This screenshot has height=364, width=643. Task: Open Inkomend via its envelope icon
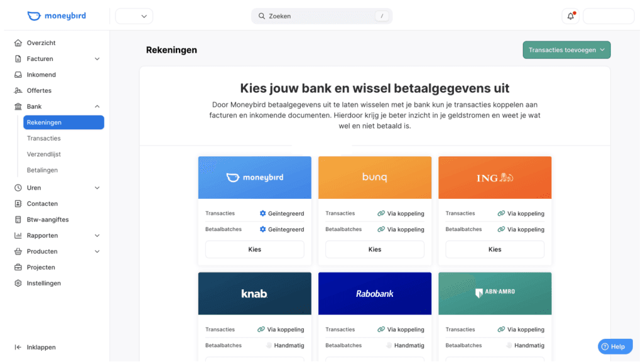pyautogui.click(x=18, y=74)
